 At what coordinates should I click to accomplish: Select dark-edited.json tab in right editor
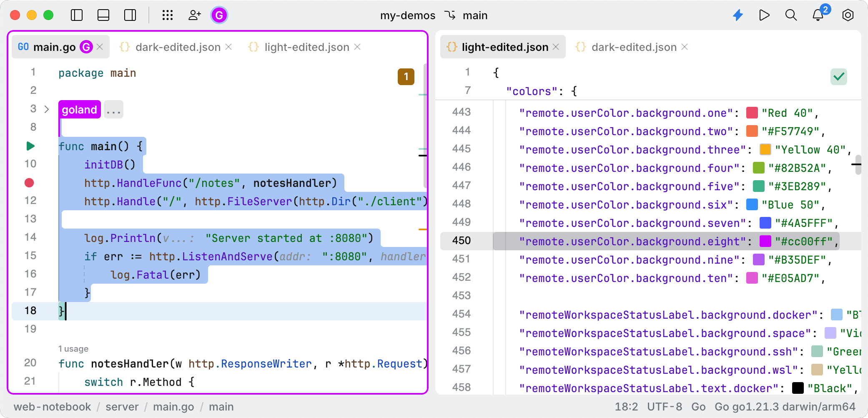coord(634,47)
